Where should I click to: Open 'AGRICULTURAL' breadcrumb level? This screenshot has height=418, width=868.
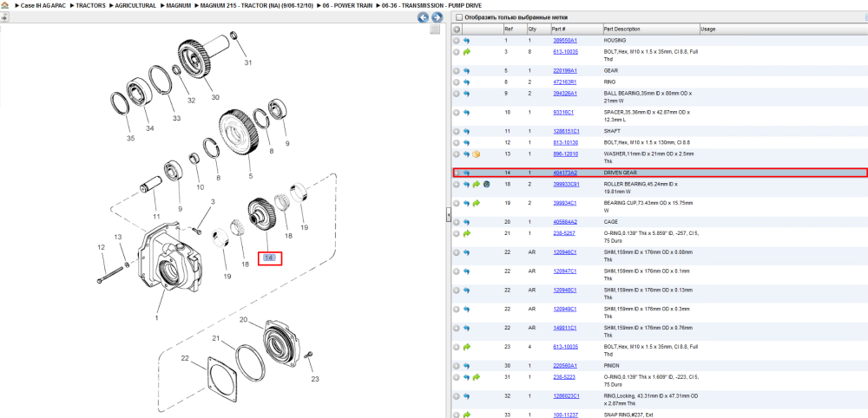coord(135,5)
